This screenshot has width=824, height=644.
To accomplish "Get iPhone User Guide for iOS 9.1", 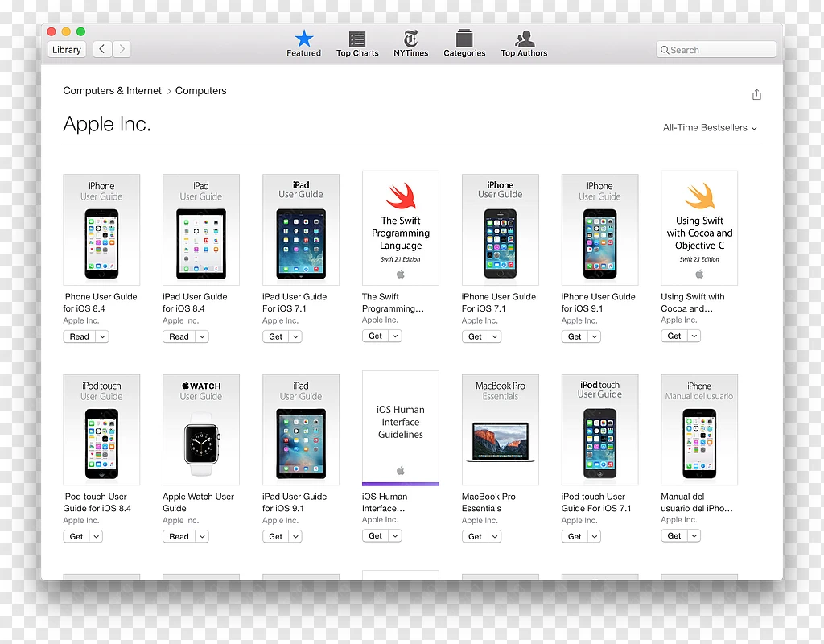I will (575, 336).
